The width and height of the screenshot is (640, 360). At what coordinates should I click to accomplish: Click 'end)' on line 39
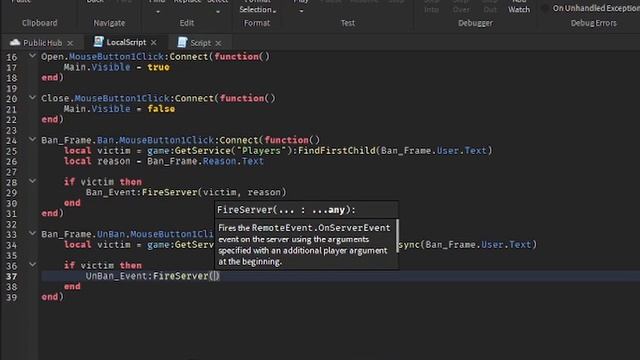tap(53, 297)
